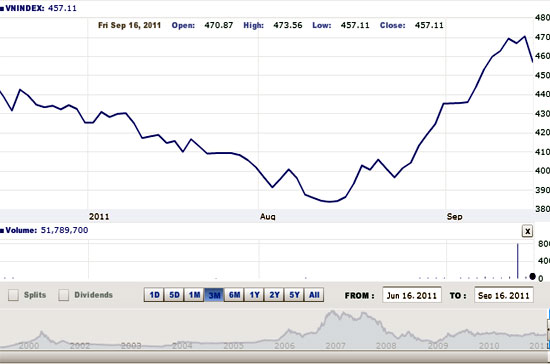Click the 2003 label in overview chart
550x364 pixels.
pos(131,346)
